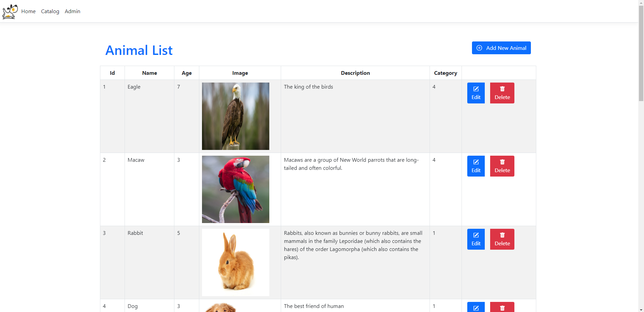Open the Macaw image thumbnail
Image resolution: width=644 pixels, height=312 pixels.
point(235,189)
